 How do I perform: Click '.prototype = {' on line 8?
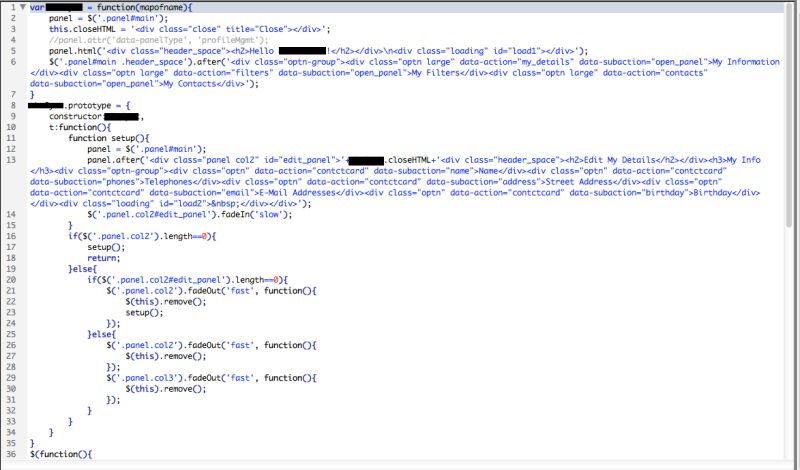click(97, 105)
